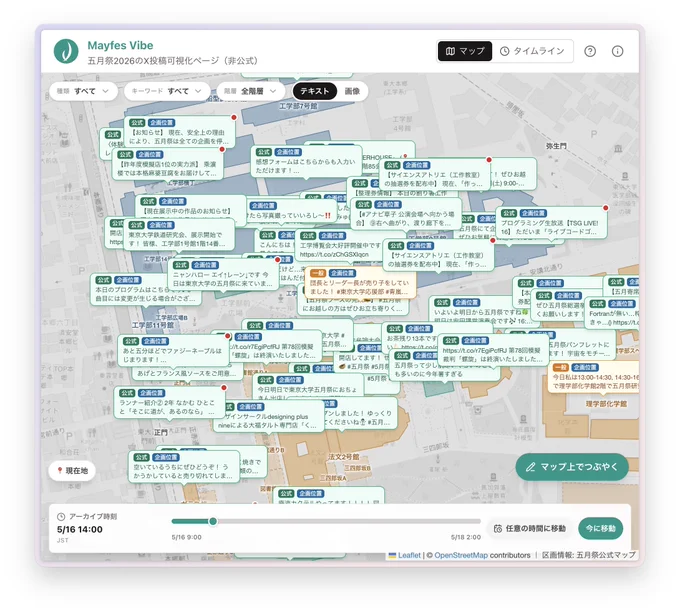Screen dimensions: 680x613
Task: Click the Mayfes Vibe title text
Action: coord(120,45)
